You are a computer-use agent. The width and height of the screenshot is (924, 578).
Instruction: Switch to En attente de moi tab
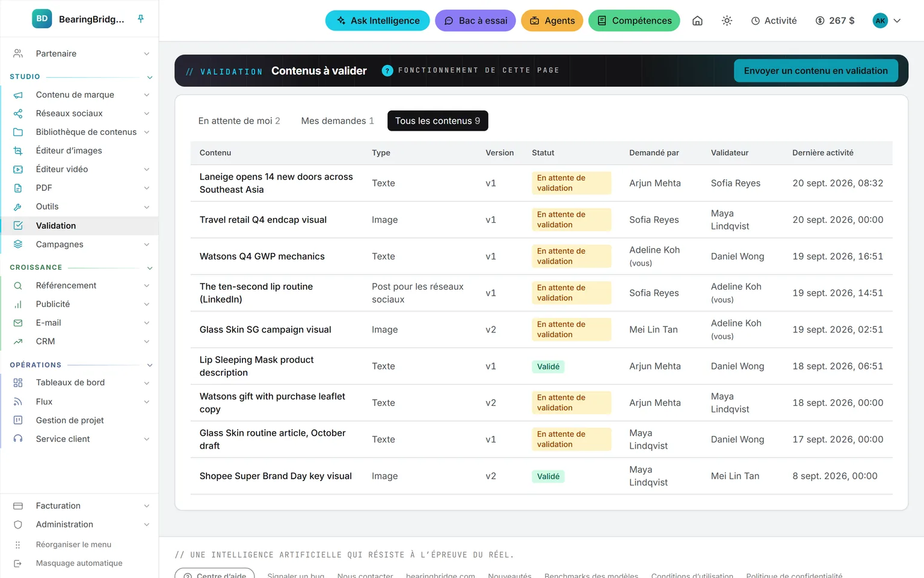click(x=239, y=121)
